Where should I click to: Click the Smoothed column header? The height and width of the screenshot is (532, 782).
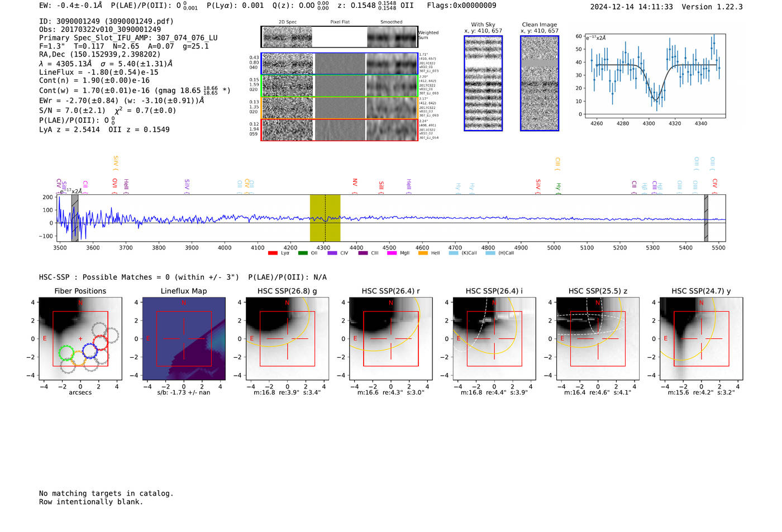tap(392, 22)
